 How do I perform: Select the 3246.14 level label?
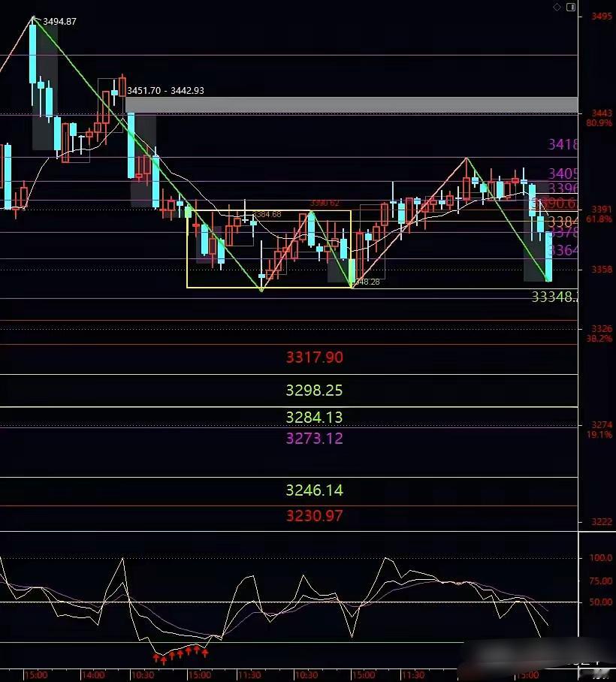[x=314, y=490]
